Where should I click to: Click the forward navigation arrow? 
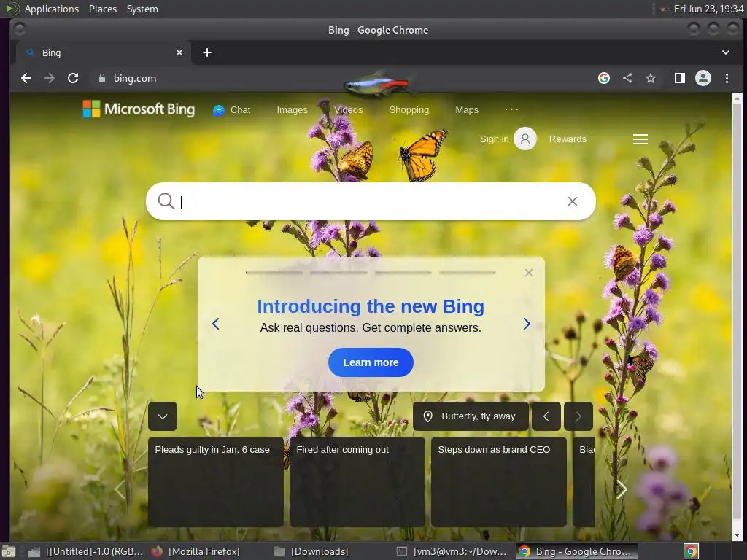pos(50,78)
